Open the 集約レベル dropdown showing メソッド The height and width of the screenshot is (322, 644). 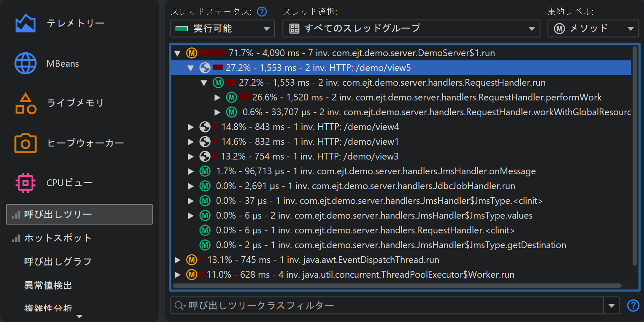coord(593,29)
